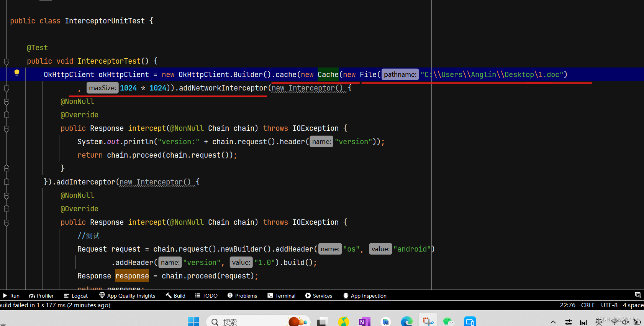
Task: Click the @Test annotation
Action: coord(37,48)
